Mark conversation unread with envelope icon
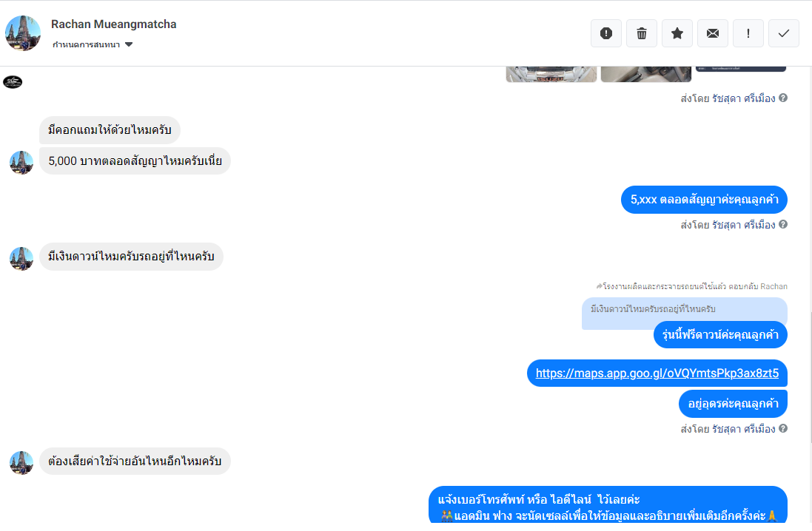This screenshot has height=531, width=812. pos(713,33)
